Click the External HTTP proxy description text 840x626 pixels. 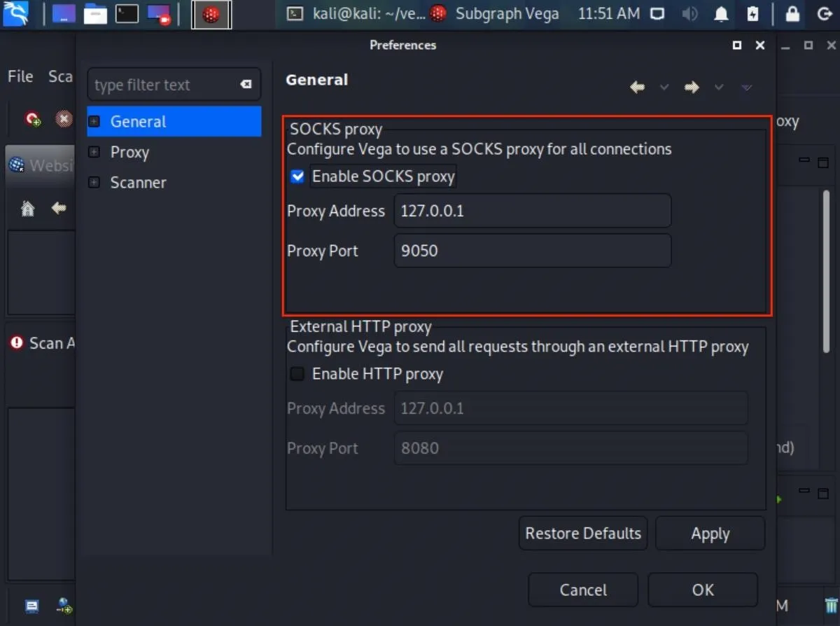[518, 347]
